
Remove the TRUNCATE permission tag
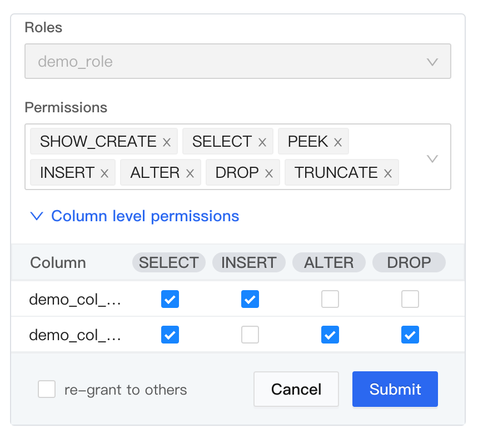[388, 173]
